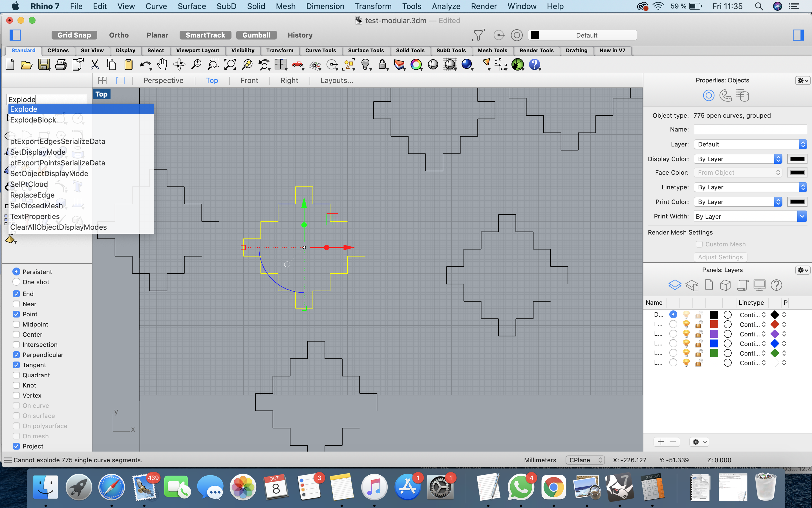812x508 pixels.
Task: Open the Display Color dropdown
Action: (x=738, y=159)
